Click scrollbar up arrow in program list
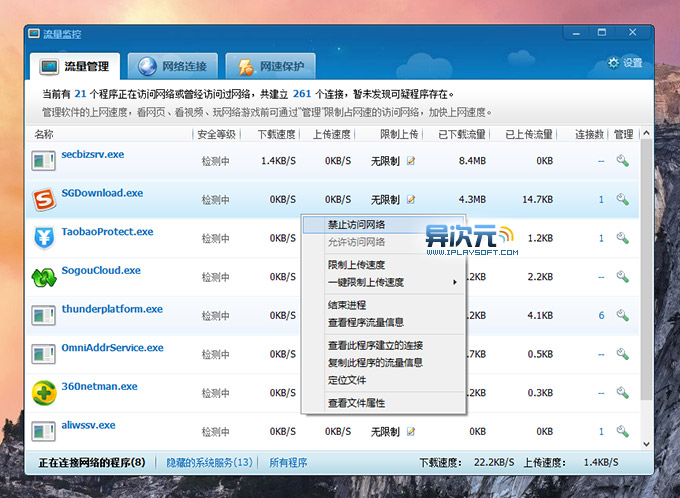This screenshot has height=498, width=680. point(646,133)
